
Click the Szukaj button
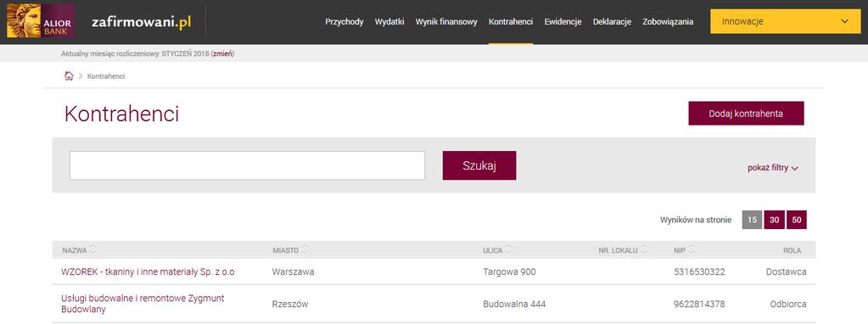(479, 165)
